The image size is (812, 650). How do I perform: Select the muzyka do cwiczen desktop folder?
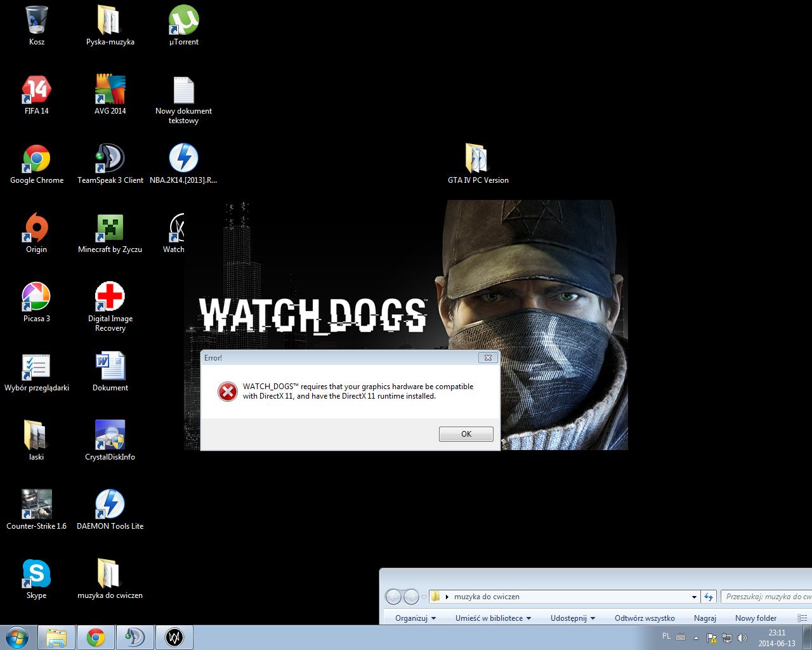point(110,579)
